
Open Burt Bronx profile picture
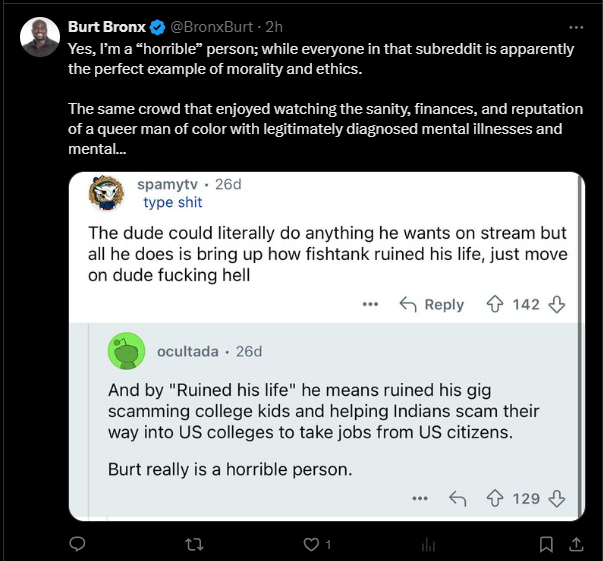40,37
